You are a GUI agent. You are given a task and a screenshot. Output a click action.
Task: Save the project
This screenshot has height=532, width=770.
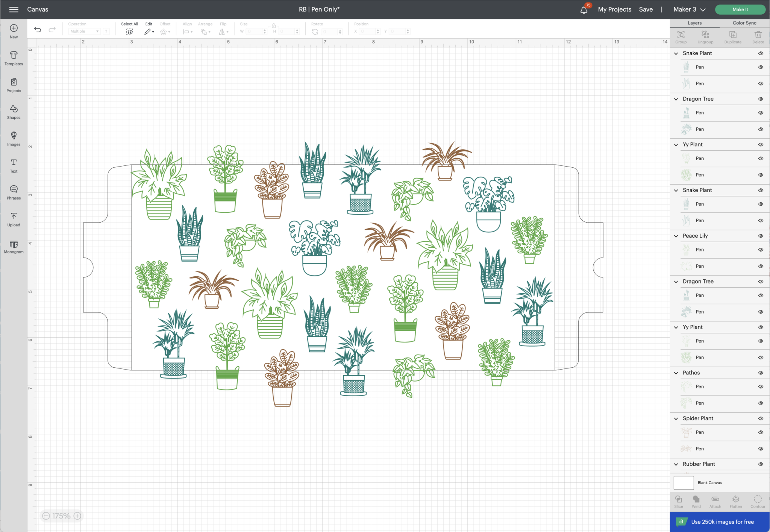click(x=646, y=9)
